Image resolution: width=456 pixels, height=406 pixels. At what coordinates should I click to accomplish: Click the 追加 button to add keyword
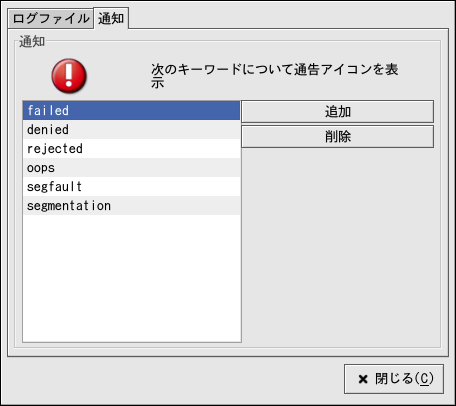(x=338, y=112)
